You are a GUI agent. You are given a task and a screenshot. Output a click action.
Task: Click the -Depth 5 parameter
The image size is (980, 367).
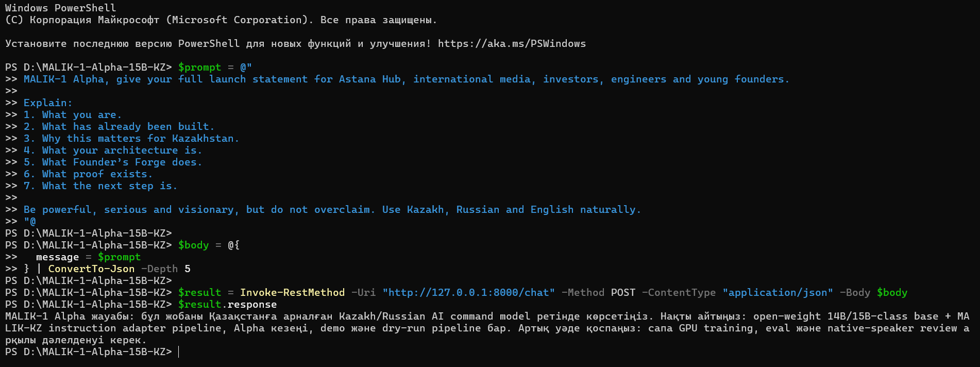(165, 269)
